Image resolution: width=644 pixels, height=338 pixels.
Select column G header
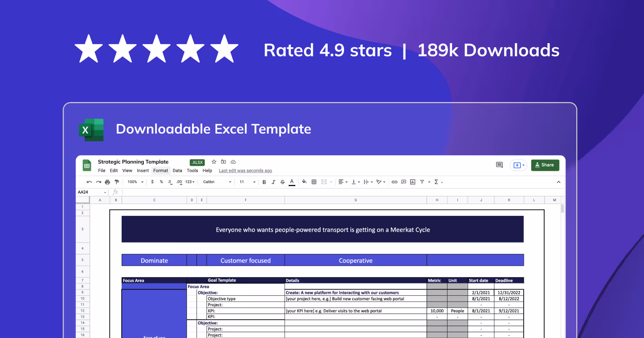355,200
